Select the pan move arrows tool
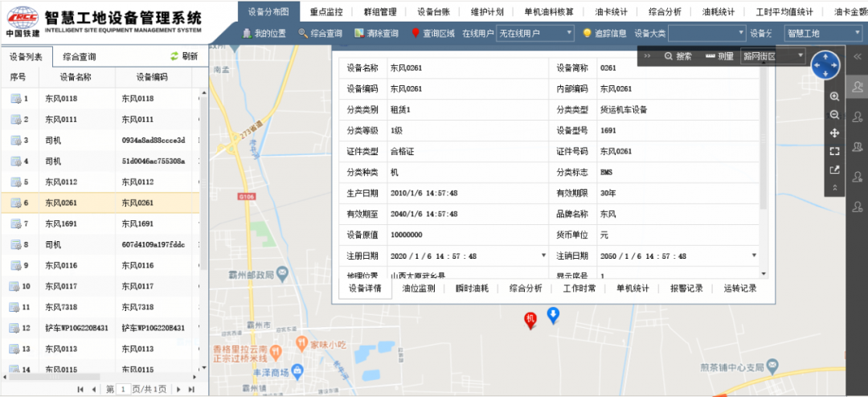The image size is (868, 397). point(834,133)
